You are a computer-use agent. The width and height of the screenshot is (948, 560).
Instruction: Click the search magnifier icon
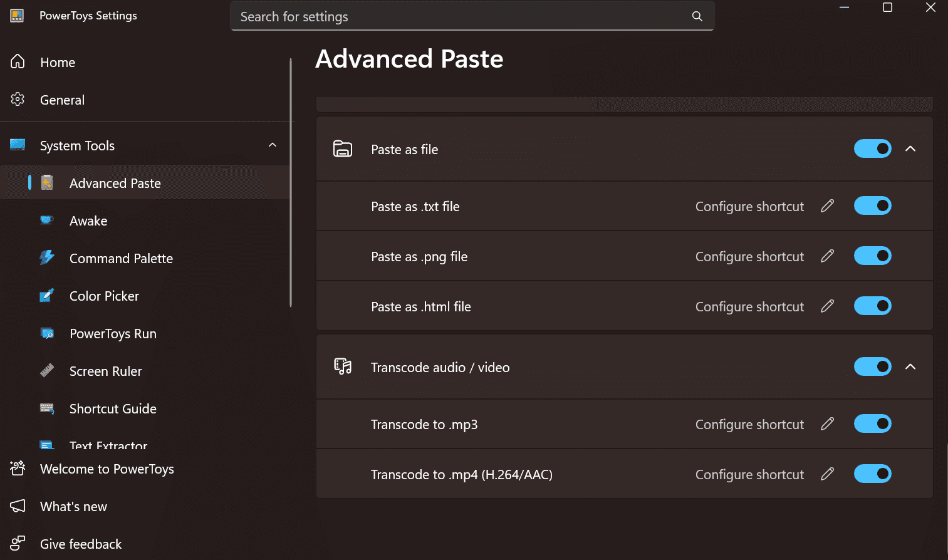697,16
